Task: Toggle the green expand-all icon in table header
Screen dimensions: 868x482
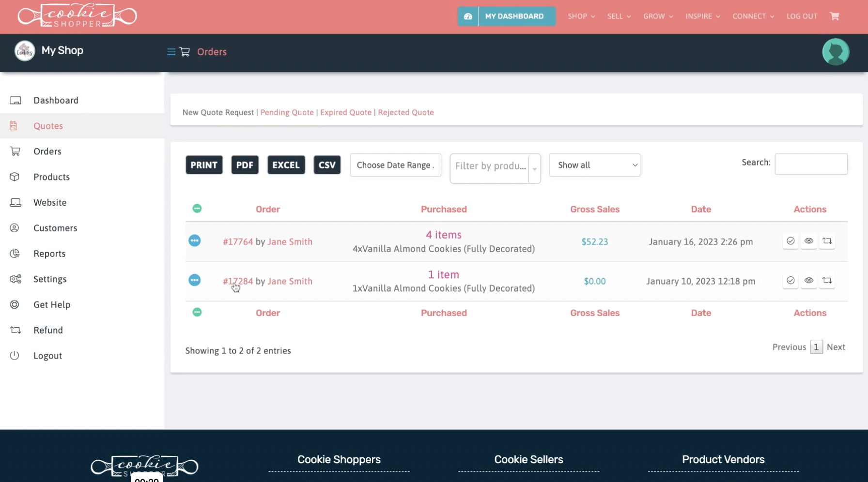Action: click(x=197, y=209)
